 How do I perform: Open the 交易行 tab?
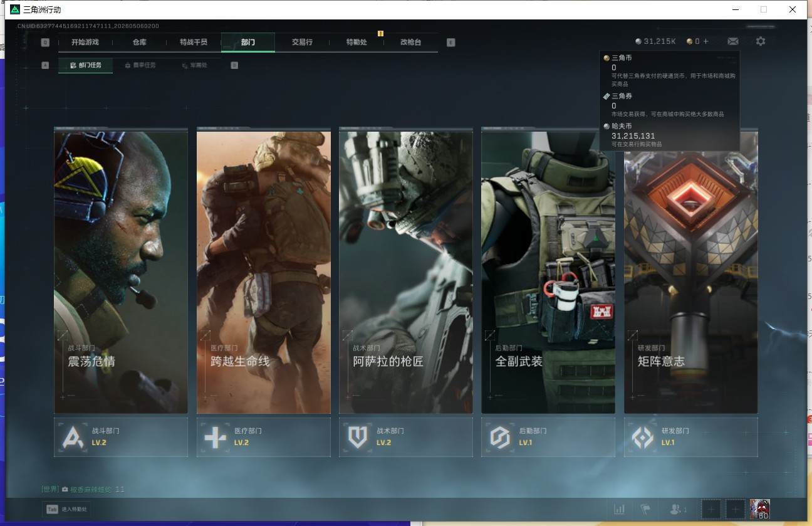[x=302, y=42]
